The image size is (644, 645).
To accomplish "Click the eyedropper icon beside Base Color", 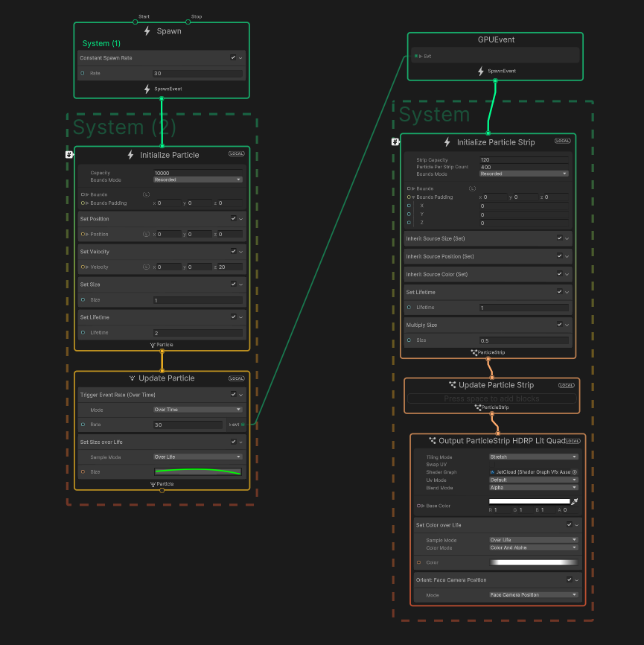I will (x=574, y=501).
